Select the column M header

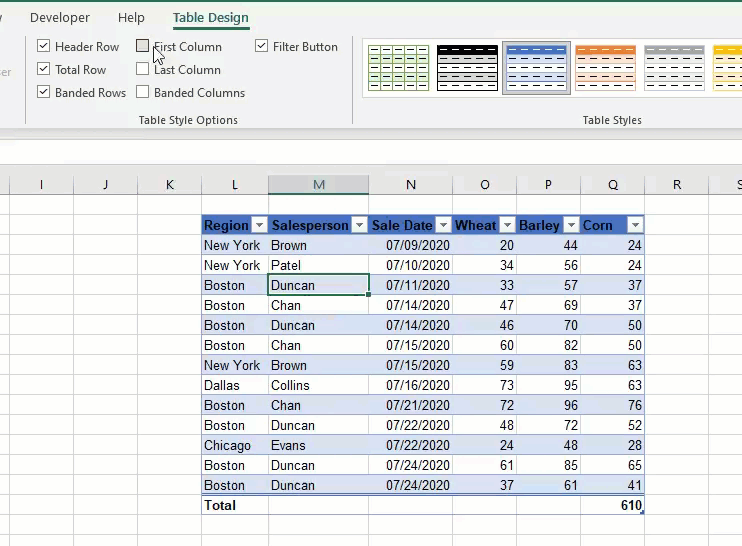pos(318,185)
